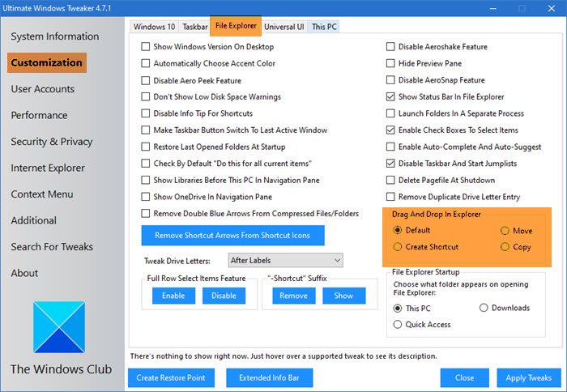Remove the -Shortcut suffix
Image resolution: width=567 pixels, height=392 pixels.
coord(293,296)
